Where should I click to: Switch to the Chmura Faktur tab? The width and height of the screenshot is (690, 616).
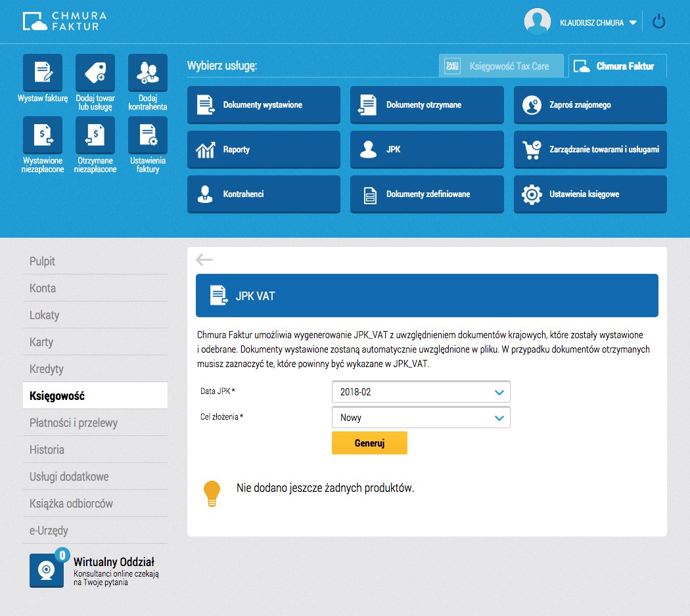click(618, 66)
